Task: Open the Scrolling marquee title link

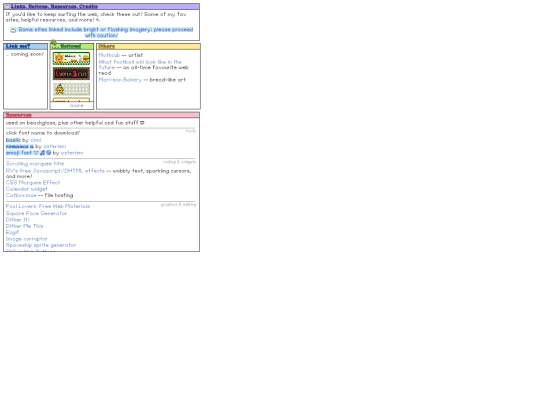Action: tap(35, 164)
